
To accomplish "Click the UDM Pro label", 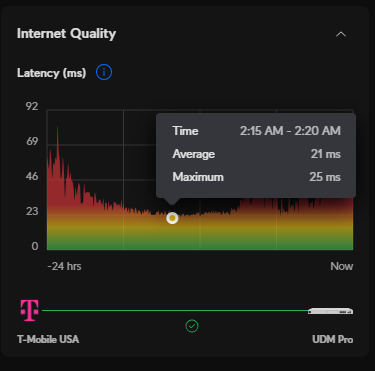I will click(332, 339).
